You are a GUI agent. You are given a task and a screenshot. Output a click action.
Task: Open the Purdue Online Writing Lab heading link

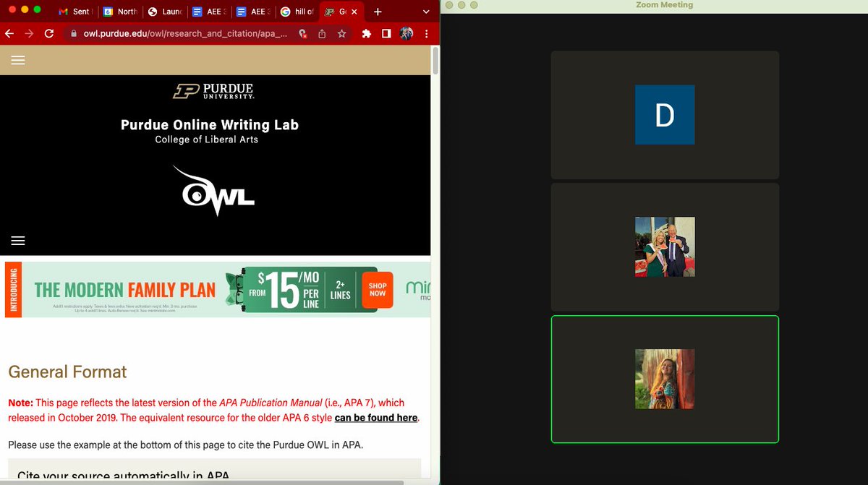click(210, 125)
